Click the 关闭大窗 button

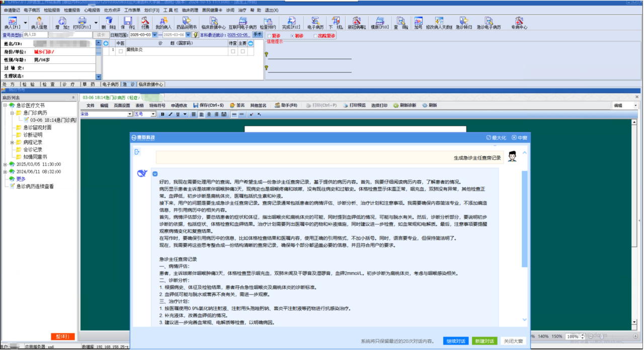click(514, 341)
